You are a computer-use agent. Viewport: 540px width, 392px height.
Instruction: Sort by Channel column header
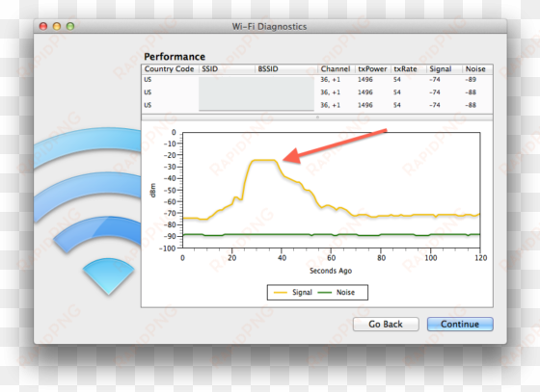tap(337, 68)
